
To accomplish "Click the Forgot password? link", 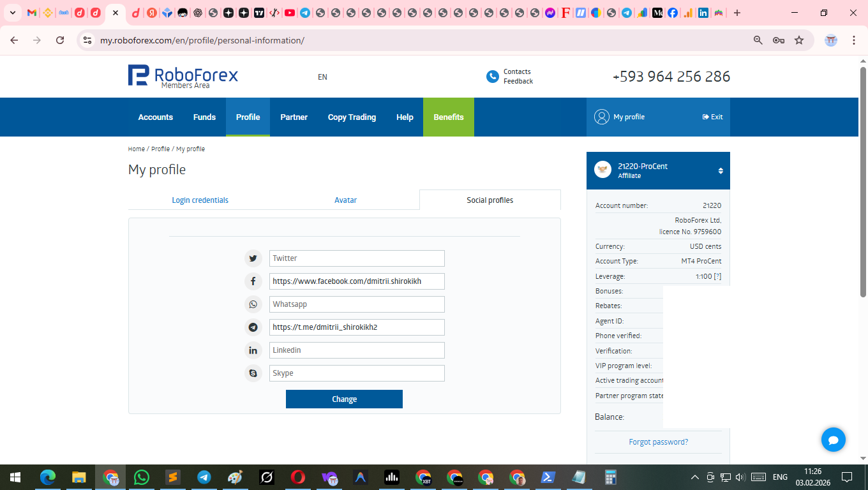I will point(658,442).
